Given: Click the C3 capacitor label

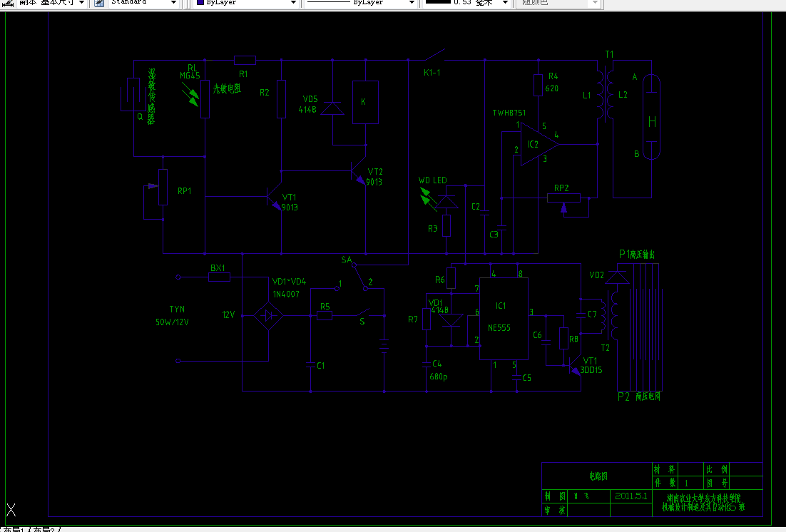Looking at the screenshot, I should pos(494,235).
